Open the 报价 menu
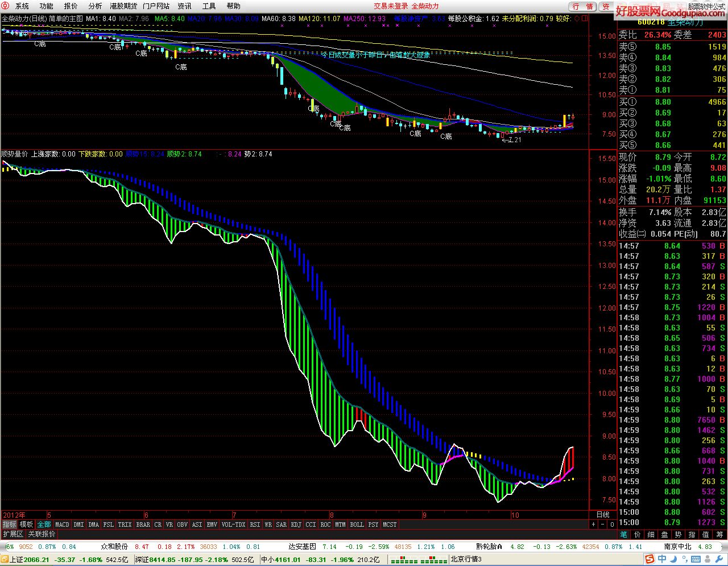The image size is (728, 566). (71, 6)
